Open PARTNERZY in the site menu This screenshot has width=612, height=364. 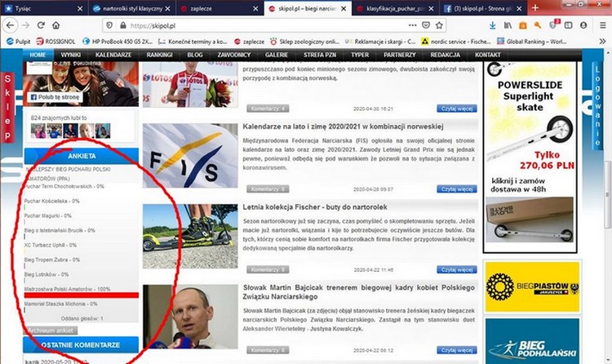pos(399,55)
